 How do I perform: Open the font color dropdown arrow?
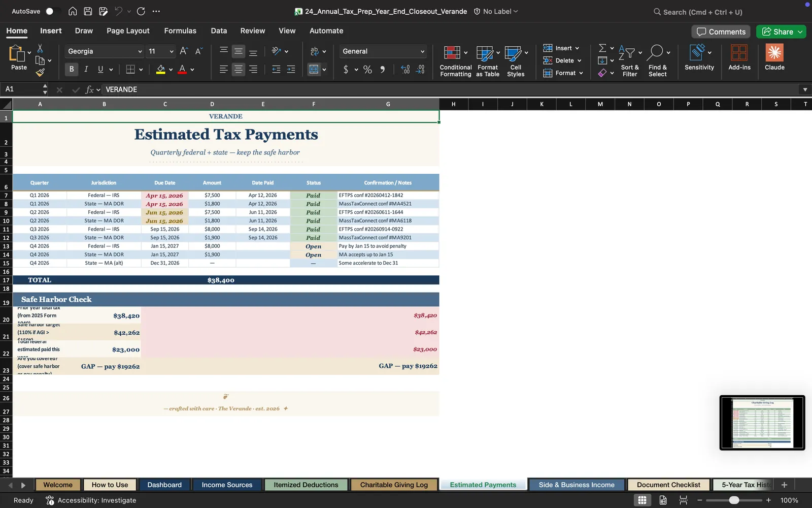[x=192, y=70]
